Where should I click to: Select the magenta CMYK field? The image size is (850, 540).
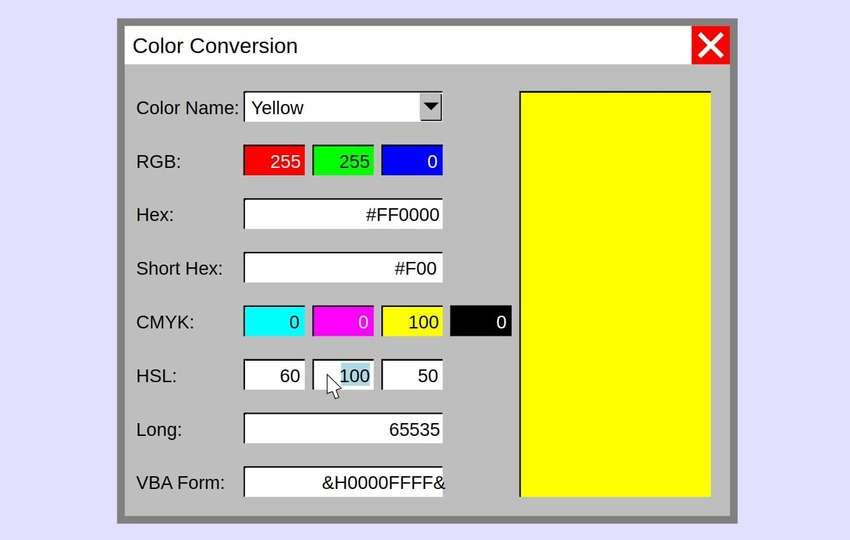coord(343,321)
